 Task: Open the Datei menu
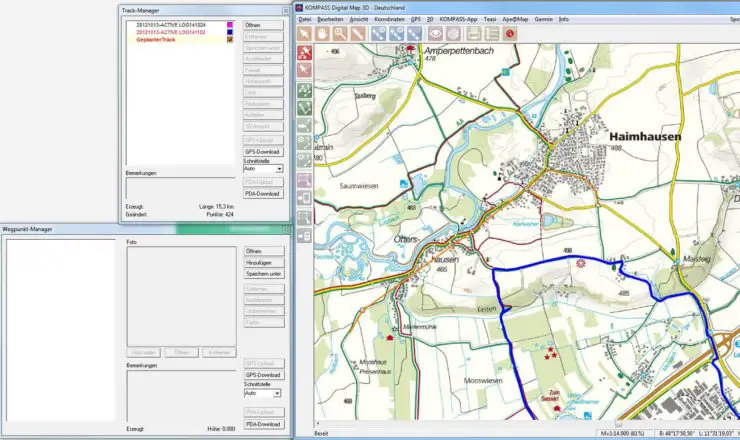pyautogui.click(x=305, y=19)
